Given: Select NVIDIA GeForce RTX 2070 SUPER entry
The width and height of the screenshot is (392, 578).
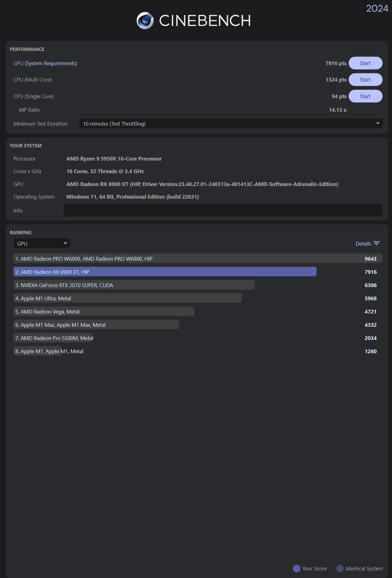Looking at the screenshot, I should coord(134,285).
